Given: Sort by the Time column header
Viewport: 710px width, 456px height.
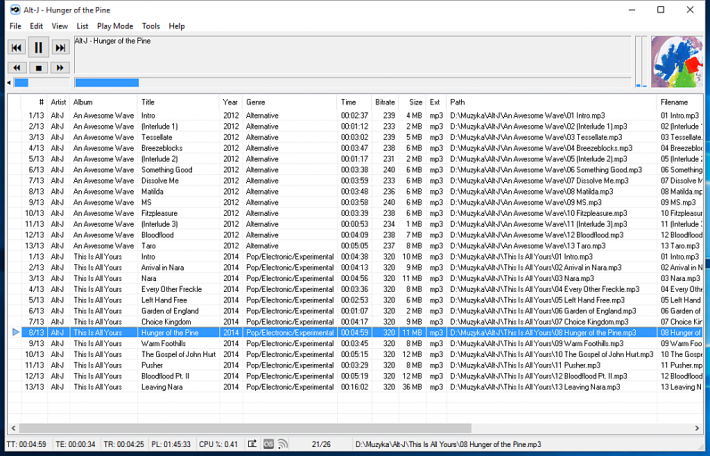Looking at the screenshot, I should (354, 102).
